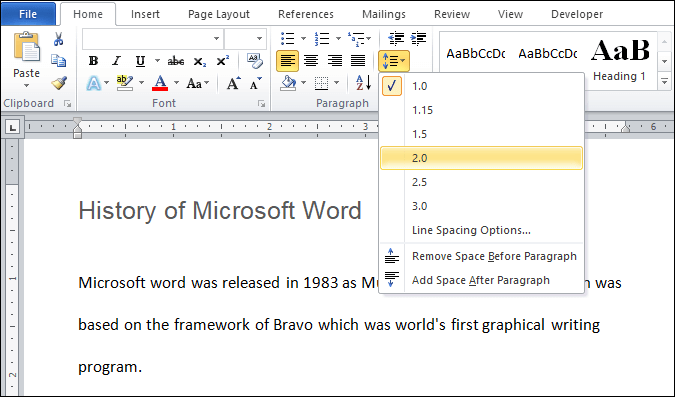The image size is (675, 397).
Task: Insert a bulleted list
Action: (288, 39)
